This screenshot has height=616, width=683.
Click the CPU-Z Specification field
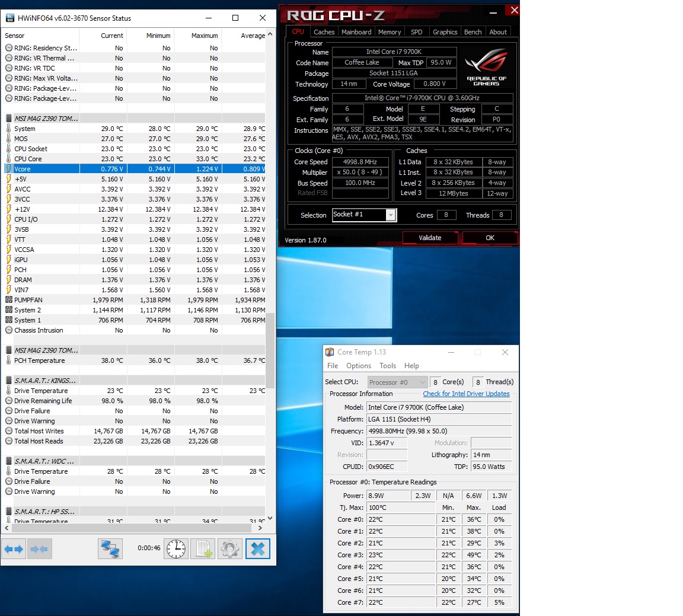tap(422, 98)
